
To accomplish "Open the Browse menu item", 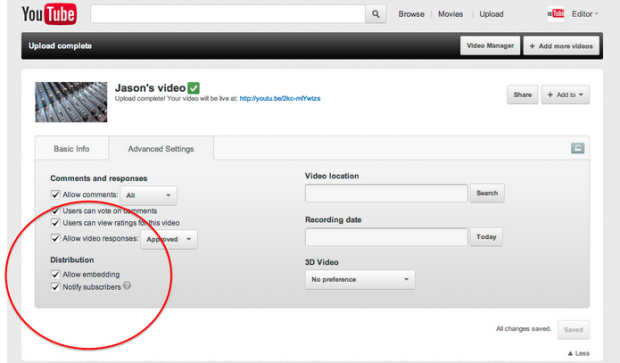I will (411, 14).
